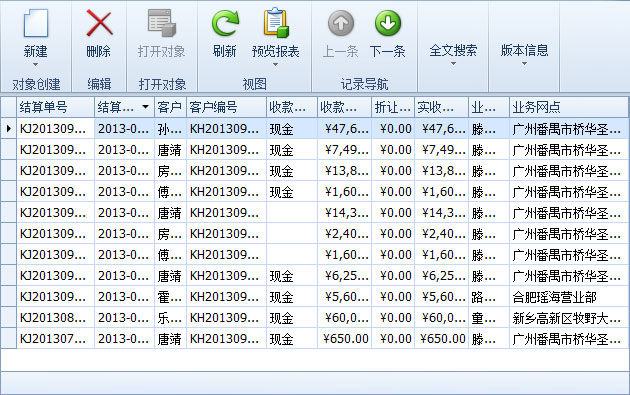
Task: Click the ¥6,25… 实收 amount cell
Action: pyautogui.click(x=441, y=276)
